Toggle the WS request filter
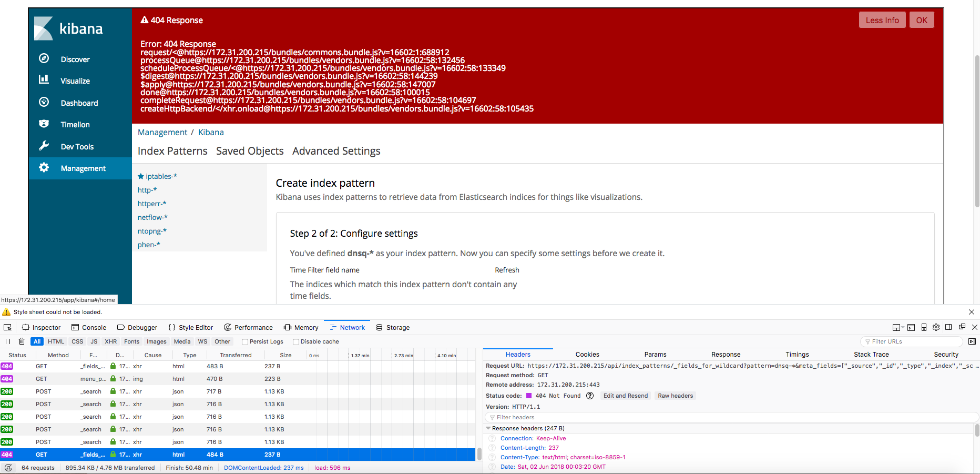 pyautogui.click(x=202, y=341)
